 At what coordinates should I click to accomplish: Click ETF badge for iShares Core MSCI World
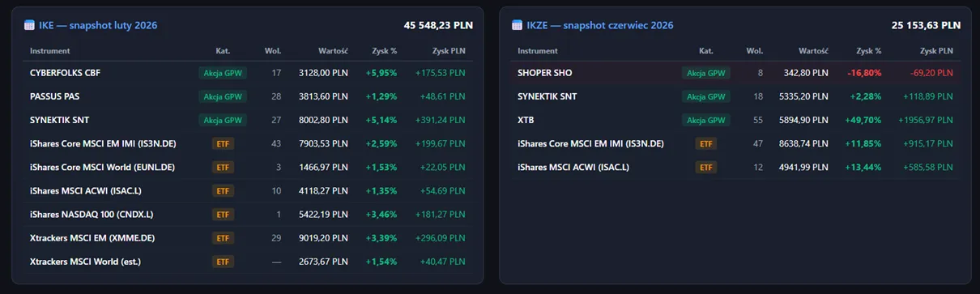click(x=223, y=168)
